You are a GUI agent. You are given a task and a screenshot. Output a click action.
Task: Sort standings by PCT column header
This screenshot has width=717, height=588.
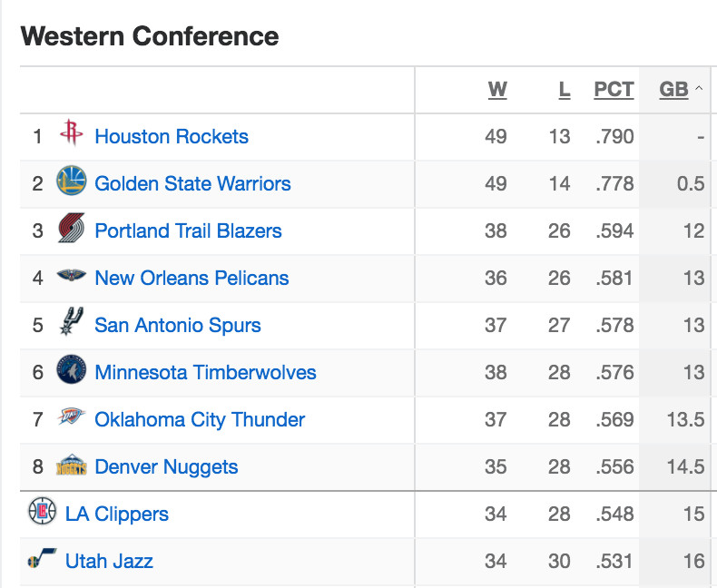pos(614,89)
